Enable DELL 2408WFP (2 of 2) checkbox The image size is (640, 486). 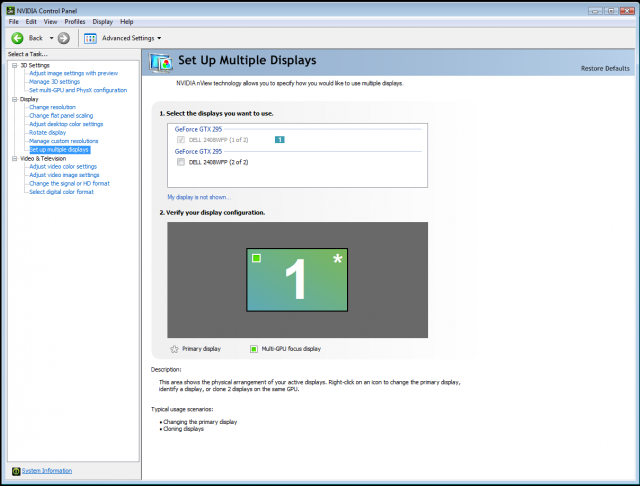pos(181,162)
